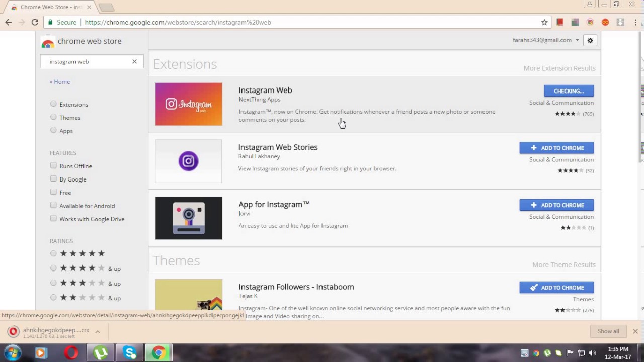Click the round Chrome-colored extension icon

click(590, 22)
